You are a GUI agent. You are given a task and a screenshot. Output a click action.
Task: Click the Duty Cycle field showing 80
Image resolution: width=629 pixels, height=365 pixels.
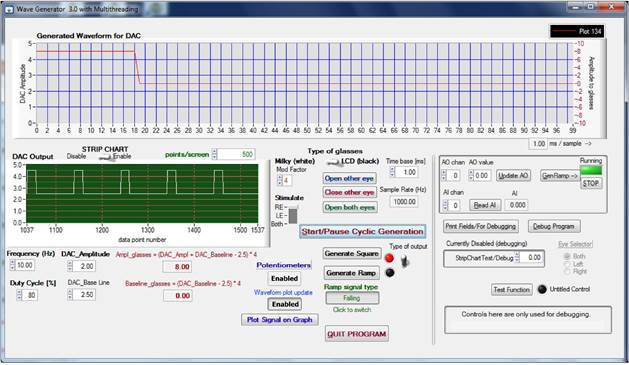pyautogui.click(x=31, y=295)
